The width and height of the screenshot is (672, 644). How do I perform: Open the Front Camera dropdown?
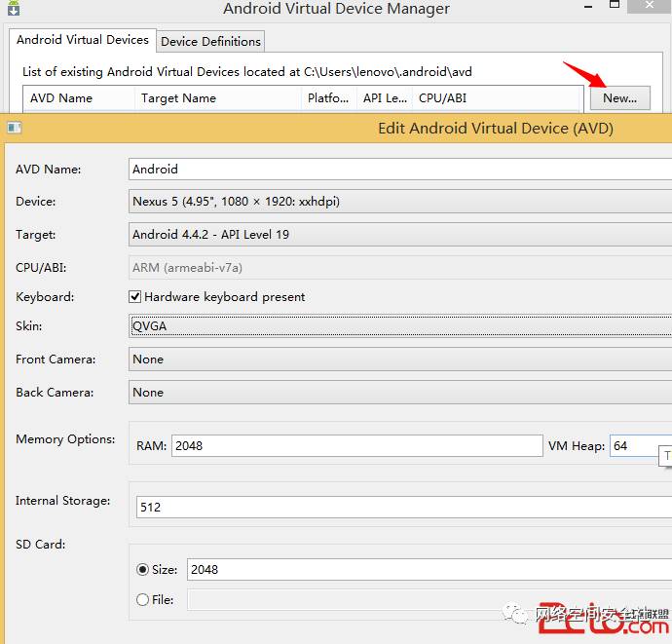(400, 360)
